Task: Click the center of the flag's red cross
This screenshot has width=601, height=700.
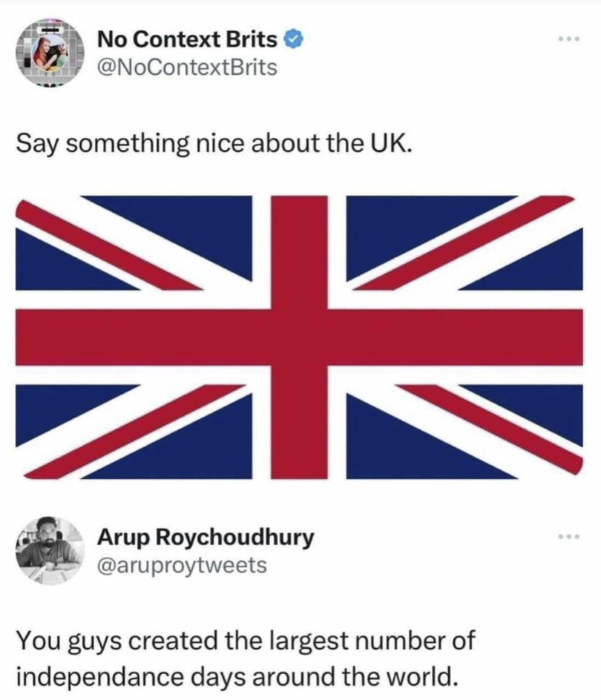Action: (300, 337)
